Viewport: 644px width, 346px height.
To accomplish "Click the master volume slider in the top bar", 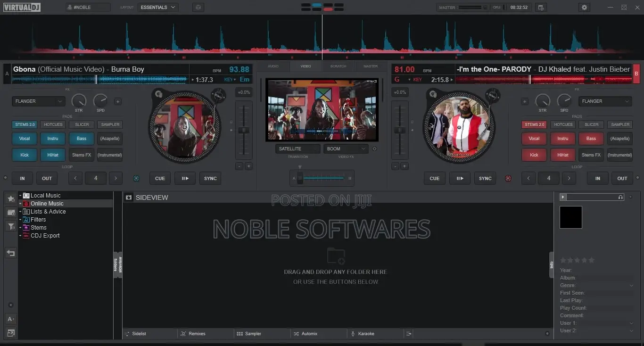I will (x=473, y=8).
